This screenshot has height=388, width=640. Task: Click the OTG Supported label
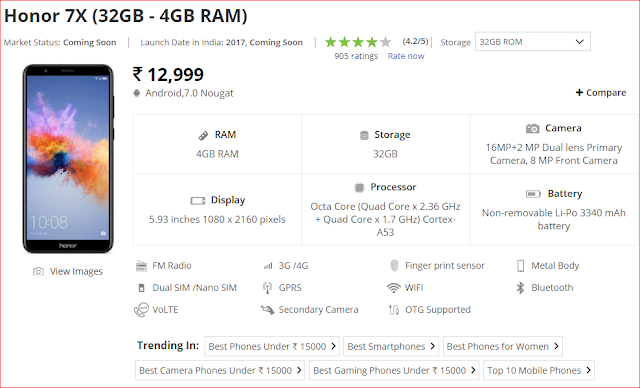tap(438, 310)
